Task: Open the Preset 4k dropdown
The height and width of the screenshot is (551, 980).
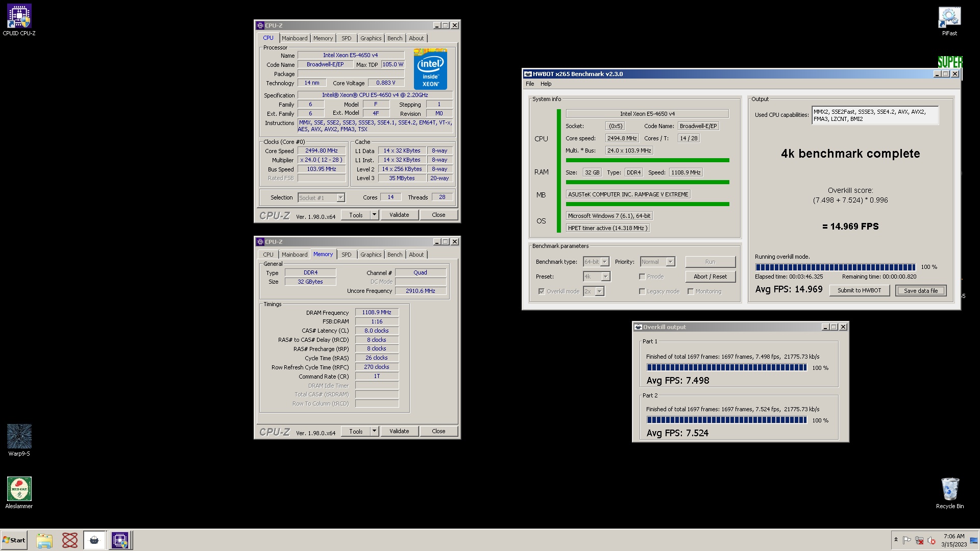Action: pyautogui.click(x=605, y=277)
